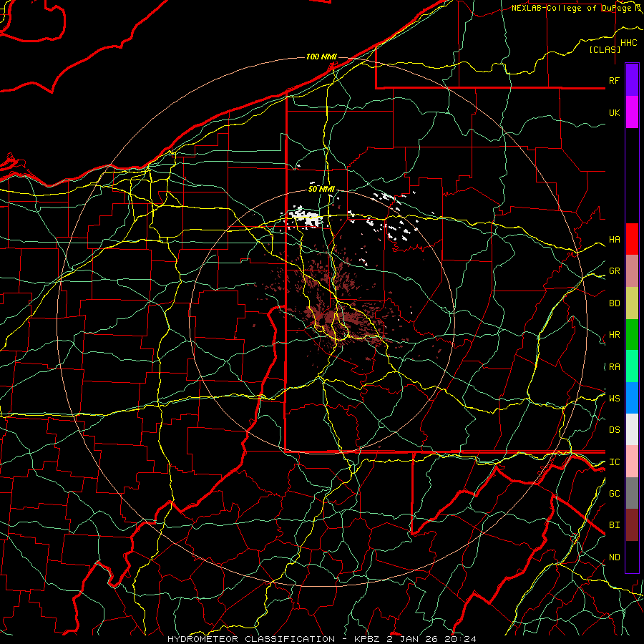Screen dimensions: 644x644
Task: Click the 'GR' legend label
Action: (614, 271)
